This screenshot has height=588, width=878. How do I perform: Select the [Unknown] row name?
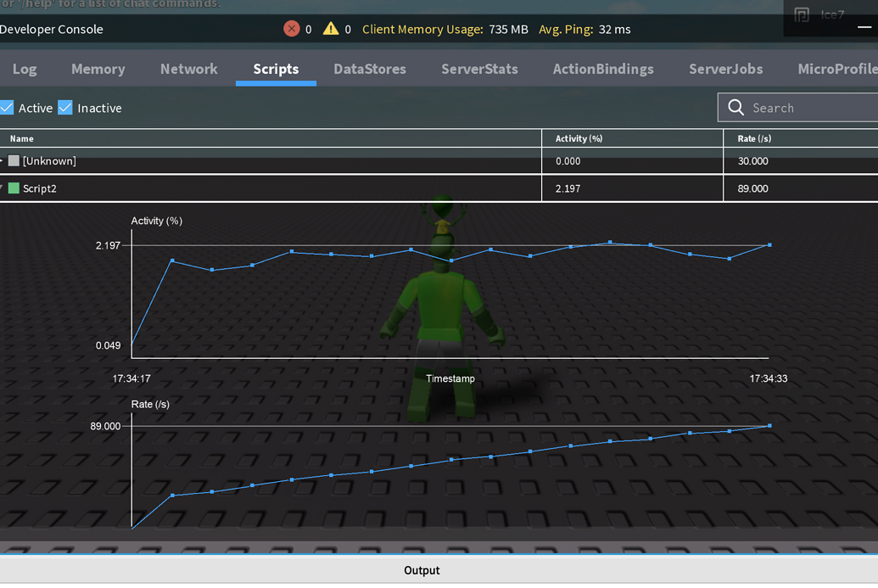tap(49, 160)
